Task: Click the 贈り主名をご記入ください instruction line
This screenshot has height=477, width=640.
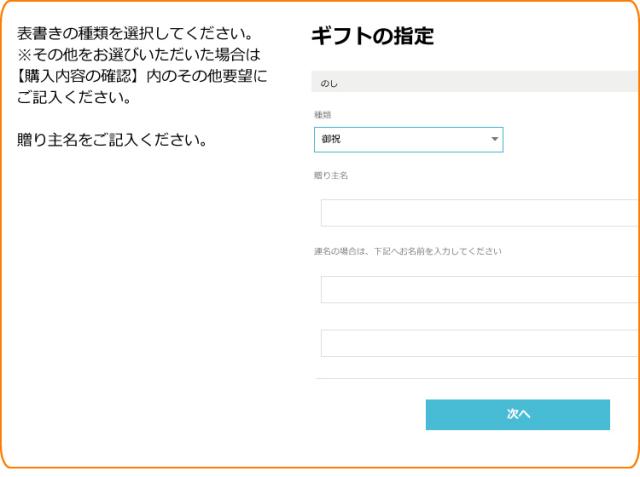Action: pos(113,139)
